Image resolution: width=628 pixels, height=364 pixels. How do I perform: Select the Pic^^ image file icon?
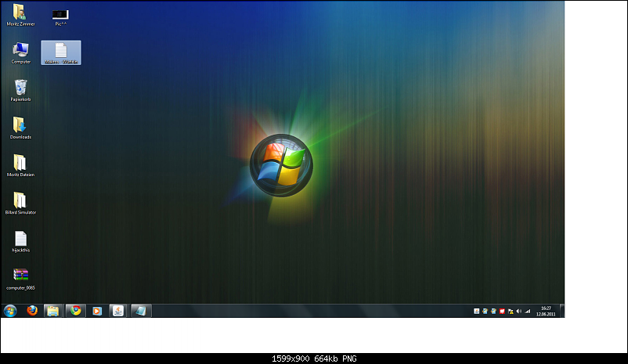[60, 17]
